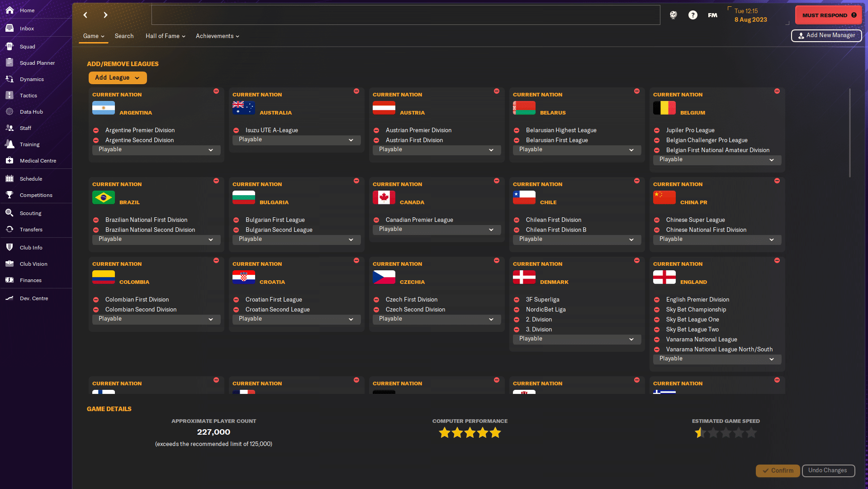Remove the Argentina nation card
The height and width of the screenshot is (489, 868).
216,91
